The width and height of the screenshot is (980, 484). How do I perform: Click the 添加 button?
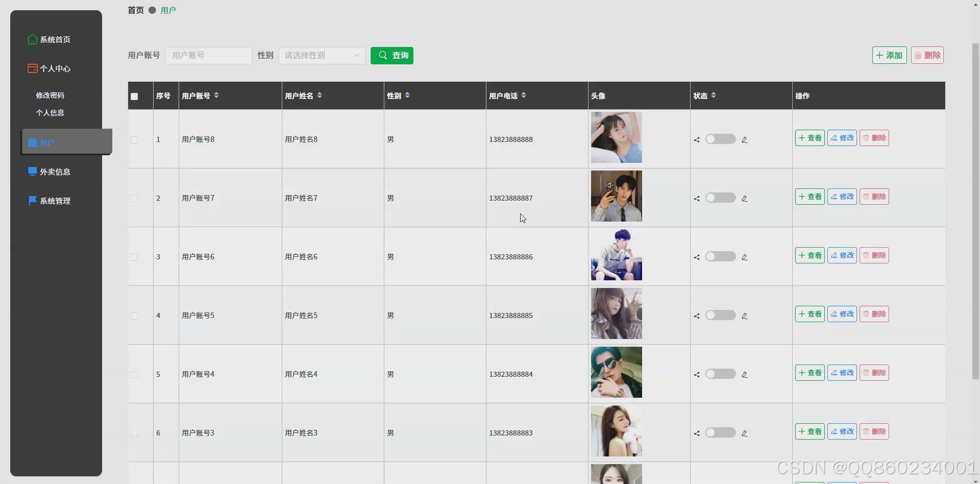889,55
